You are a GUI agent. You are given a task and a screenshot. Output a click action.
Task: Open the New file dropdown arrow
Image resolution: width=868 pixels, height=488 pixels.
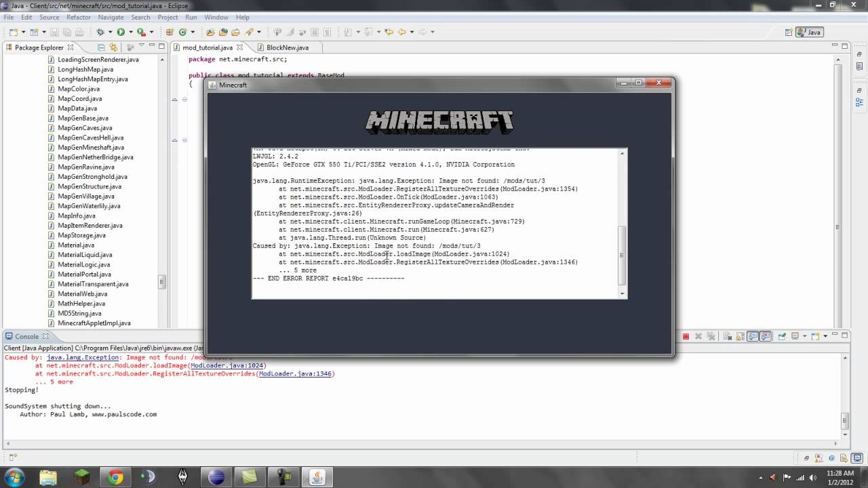click(23, 32)
